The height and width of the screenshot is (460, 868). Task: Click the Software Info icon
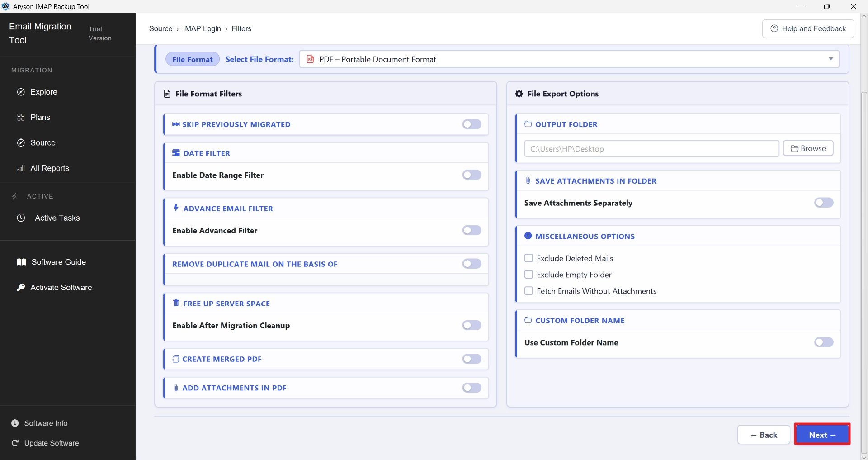click(x=15, y=423)
